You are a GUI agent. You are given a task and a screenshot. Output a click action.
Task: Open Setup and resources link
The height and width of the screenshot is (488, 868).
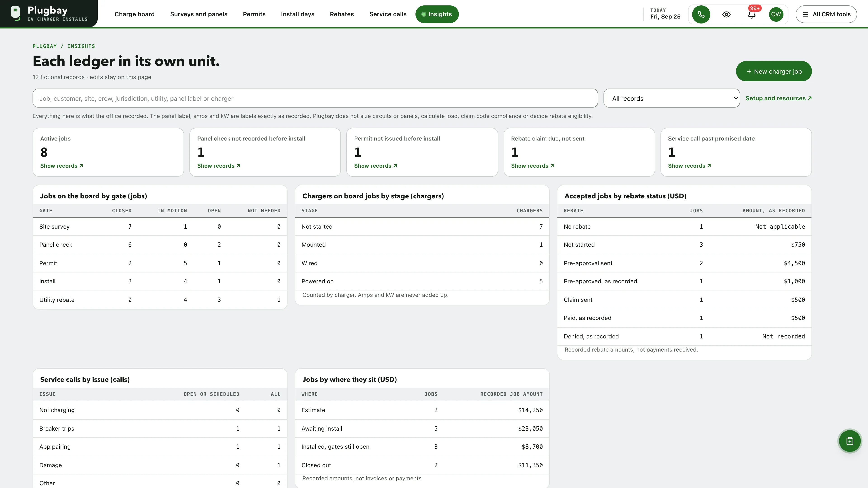pyautogui.click(x=778, y=98)
